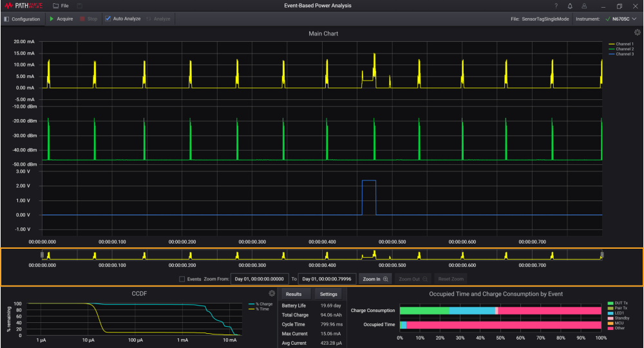Click the Zoom From time field
Image resolution: width=644 pixels, height=348 pixels.
[259, 279]
